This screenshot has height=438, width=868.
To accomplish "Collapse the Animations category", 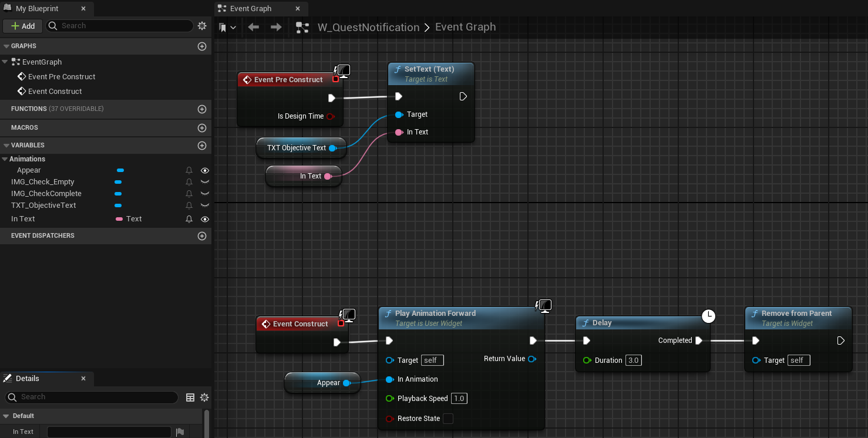I will (x=5, y=159).
